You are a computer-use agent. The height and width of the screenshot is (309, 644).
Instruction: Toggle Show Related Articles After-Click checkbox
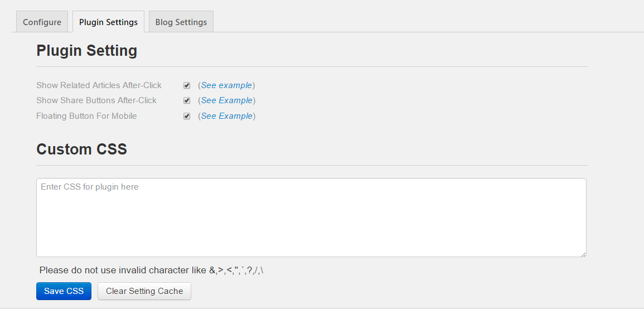pos(187,85)
